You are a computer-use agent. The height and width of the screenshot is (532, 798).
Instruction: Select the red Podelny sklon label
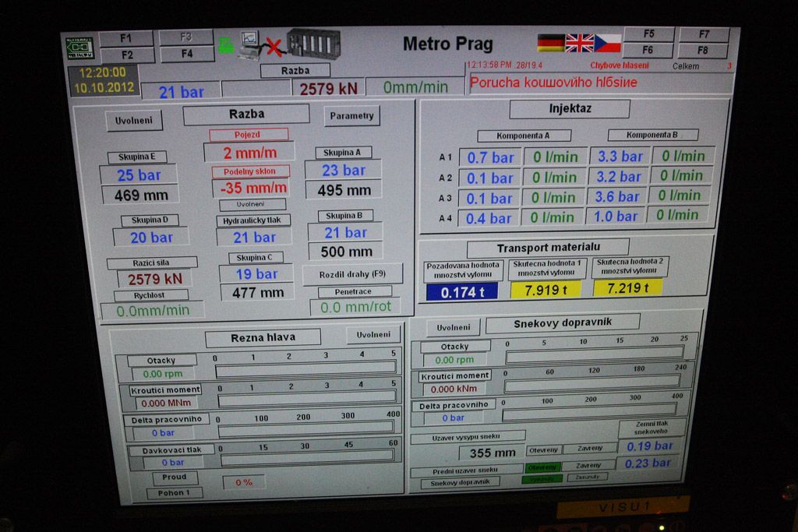(250, 171)
